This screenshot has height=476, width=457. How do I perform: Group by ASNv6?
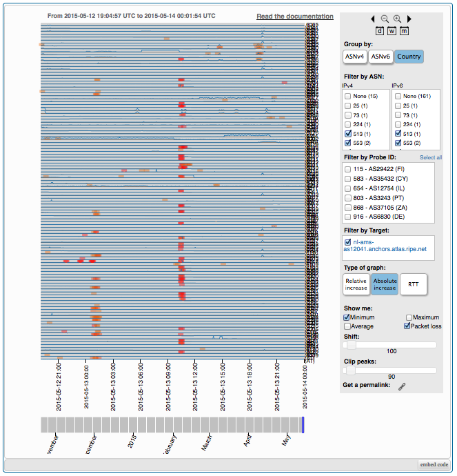tap(380, 57)
